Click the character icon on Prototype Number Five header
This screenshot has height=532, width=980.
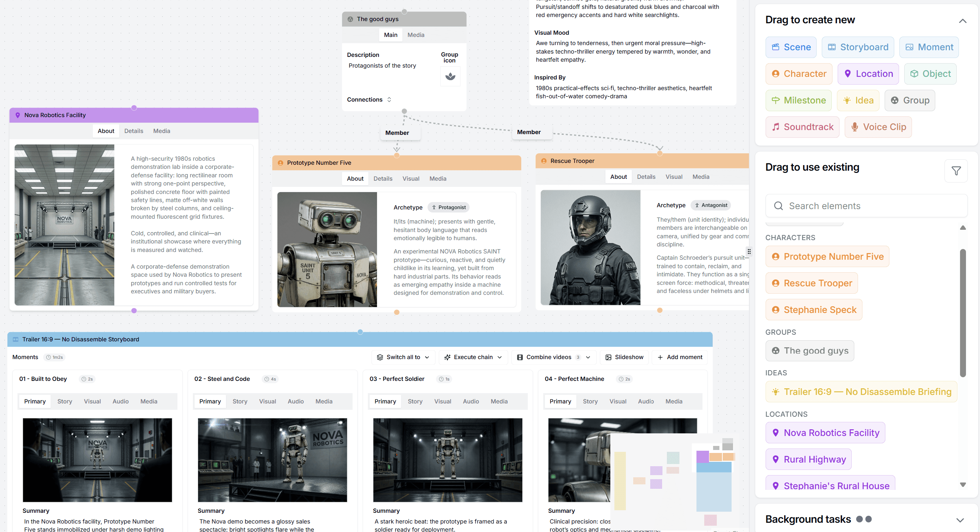point(280,163)
